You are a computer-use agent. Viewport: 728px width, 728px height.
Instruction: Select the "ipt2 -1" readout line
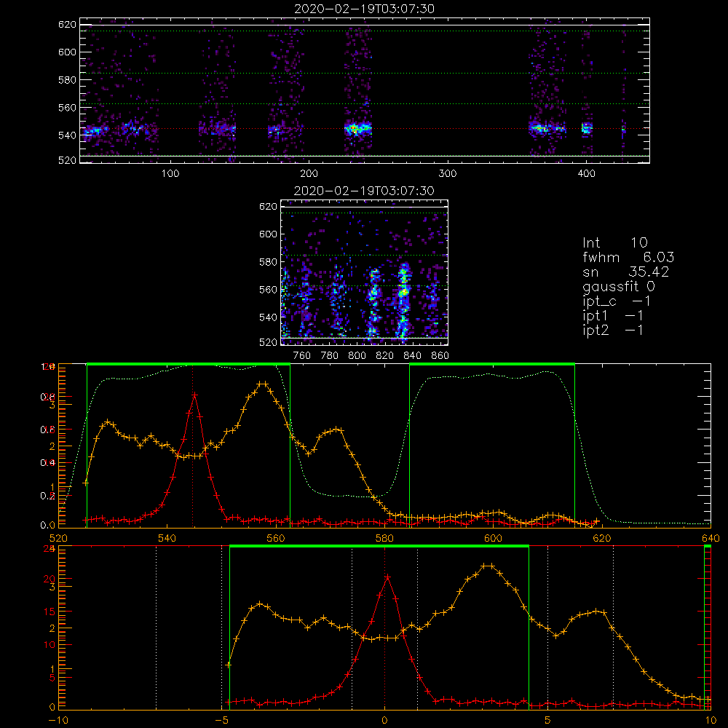[613, 331]
